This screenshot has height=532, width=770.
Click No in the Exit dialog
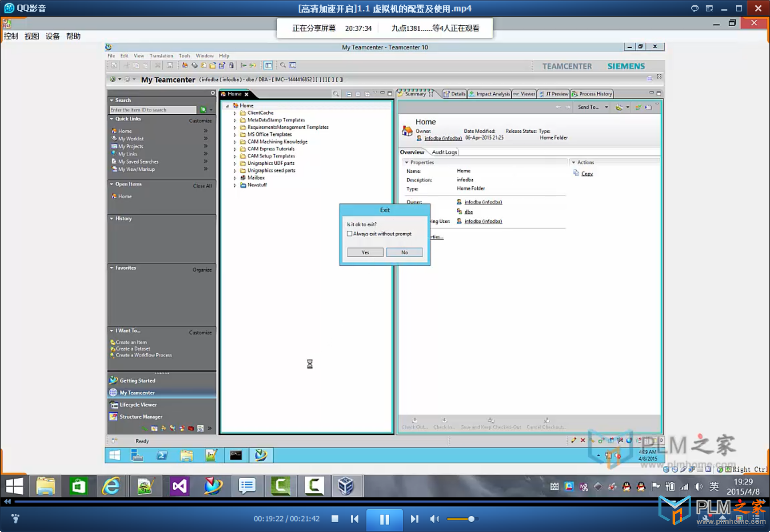(404, 252)
